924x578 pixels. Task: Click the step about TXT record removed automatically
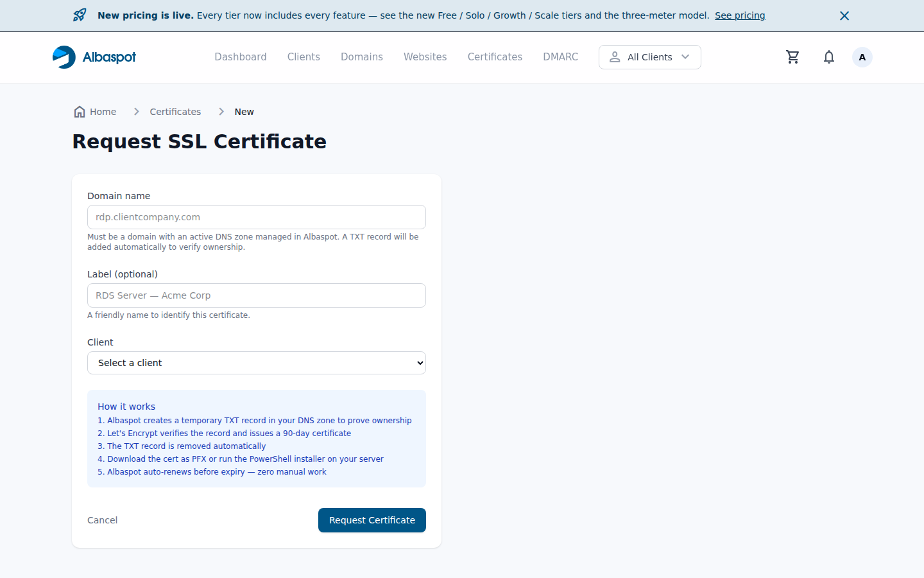pos(182,446)
